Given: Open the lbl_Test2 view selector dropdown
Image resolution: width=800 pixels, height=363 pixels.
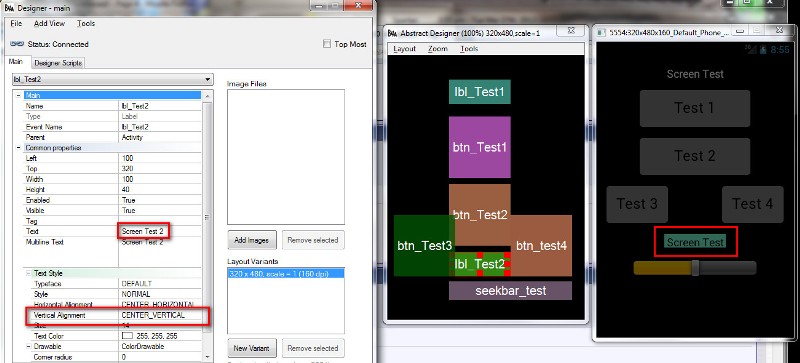Looking at the screenshot, I should (207, 79).
